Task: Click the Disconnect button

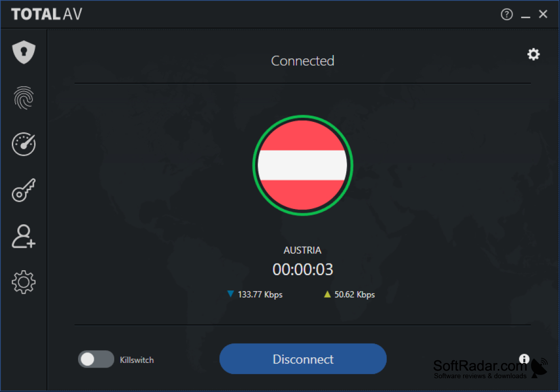Action: [303, 359]
